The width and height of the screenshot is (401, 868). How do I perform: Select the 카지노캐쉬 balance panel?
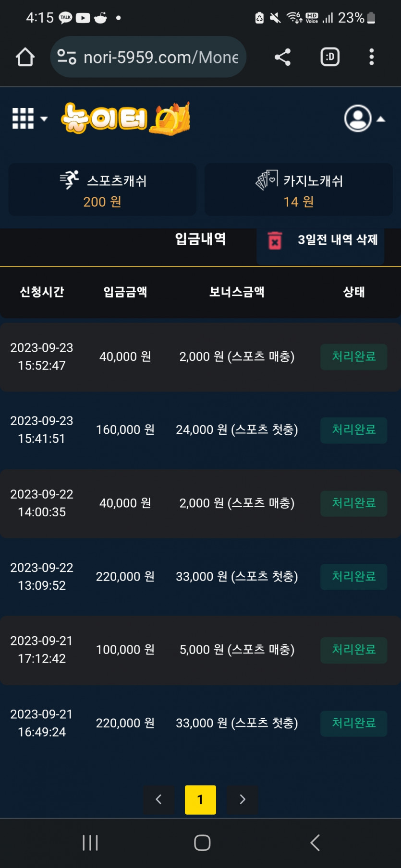(299, 190)
